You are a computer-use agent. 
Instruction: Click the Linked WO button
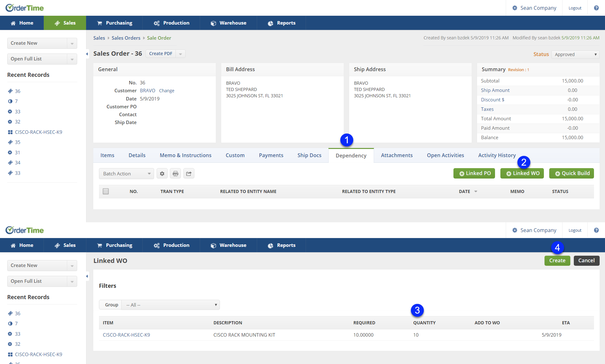(x=522, y=173)
